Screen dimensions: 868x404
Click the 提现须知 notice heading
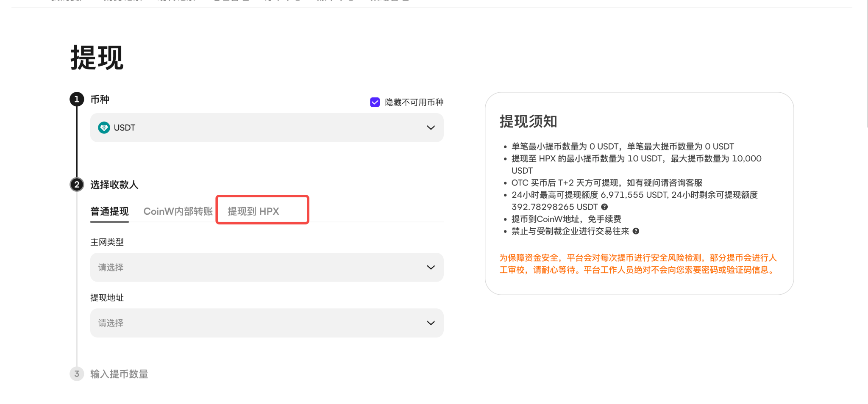pos(528,122)
